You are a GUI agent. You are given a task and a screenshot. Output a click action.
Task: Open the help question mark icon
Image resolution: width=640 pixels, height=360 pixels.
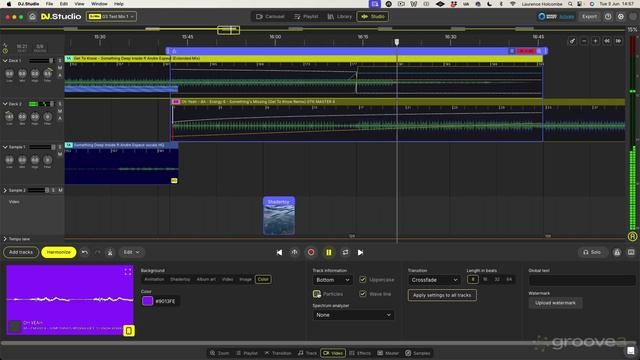608,17
